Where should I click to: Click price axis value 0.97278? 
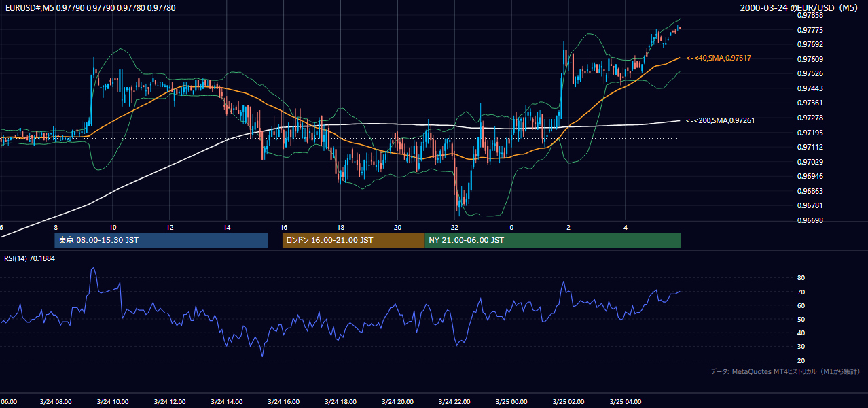[810, 118]
